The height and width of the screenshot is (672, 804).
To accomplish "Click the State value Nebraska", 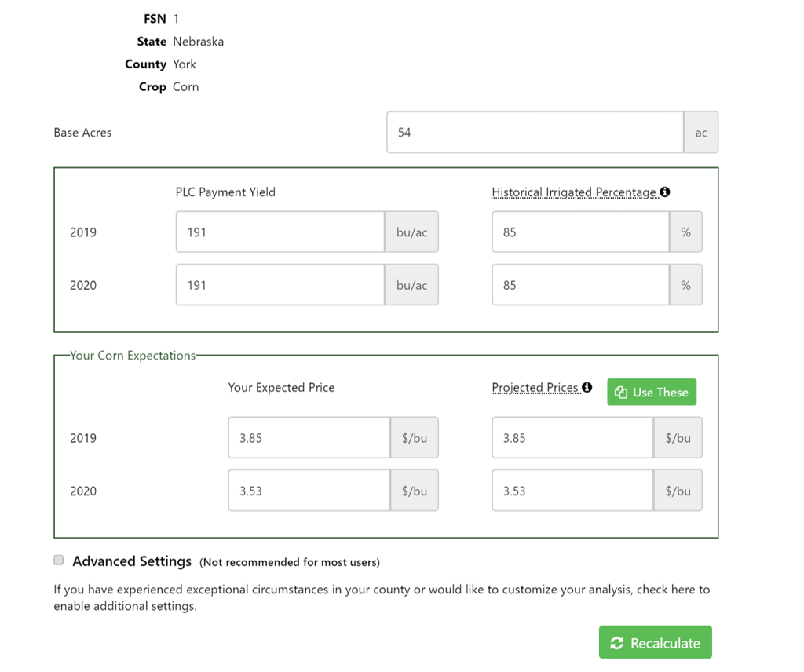I will point(199,42).
